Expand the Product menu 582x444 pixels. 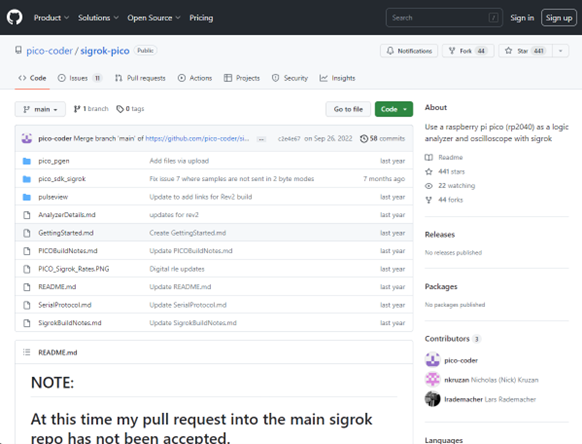click(51, 18)
